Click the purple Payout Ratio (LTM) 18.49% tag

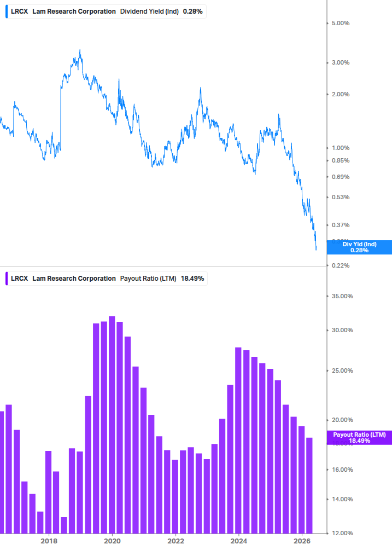[359, 438]
